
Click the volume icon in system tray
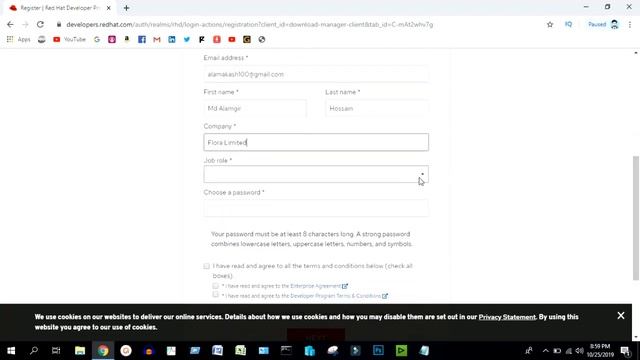(x=580, y=351)
